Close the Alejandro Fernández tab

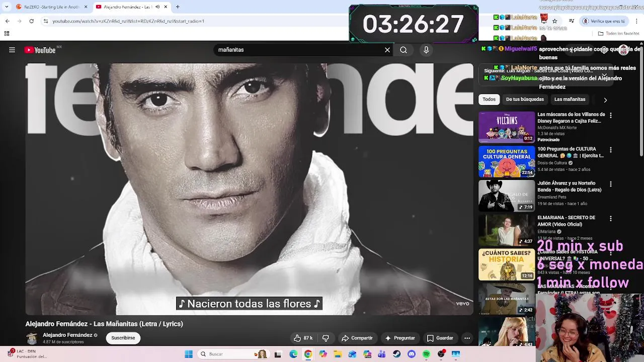click(x=166, y=7)
